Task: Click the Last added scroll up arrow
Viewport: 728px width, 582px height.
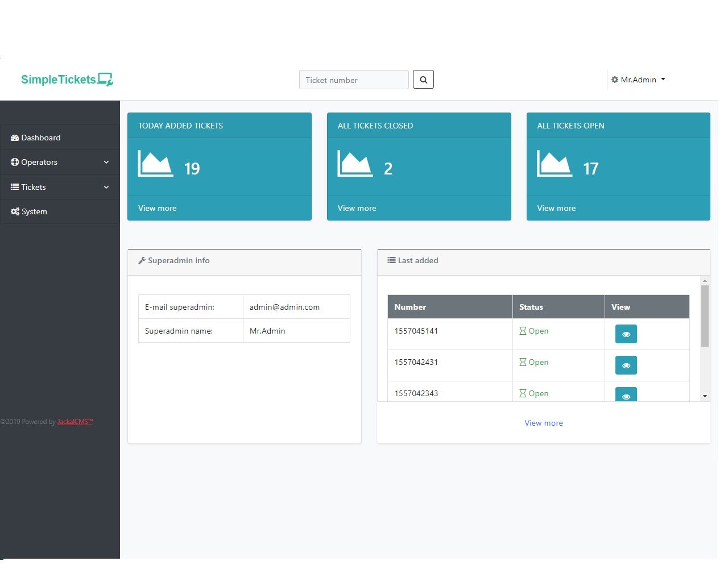Action: click(705, 281)
